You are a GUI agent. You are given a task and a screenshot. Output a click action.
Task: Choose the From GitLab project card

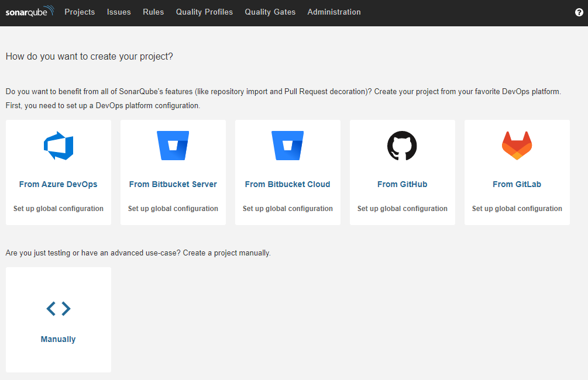[x=517, y=172]
